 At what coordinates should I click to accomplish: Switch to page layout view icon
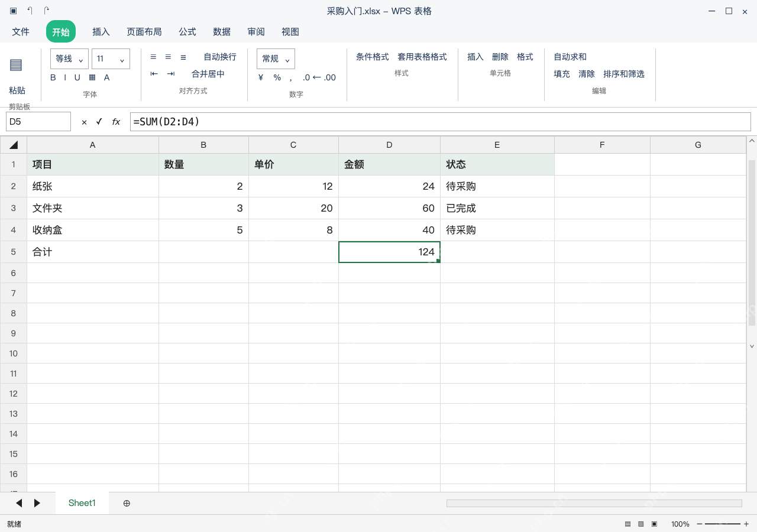point(641,524)
